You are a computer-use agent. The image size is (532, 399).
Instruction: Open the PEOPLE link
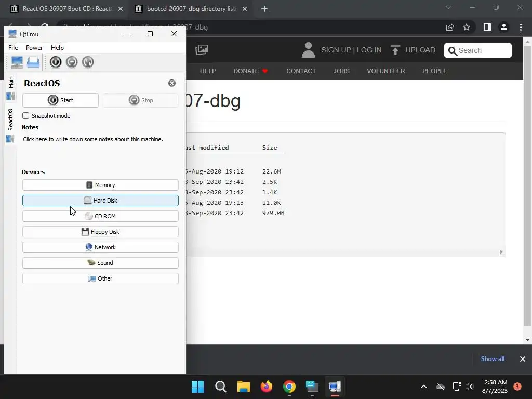pos(435,71)
